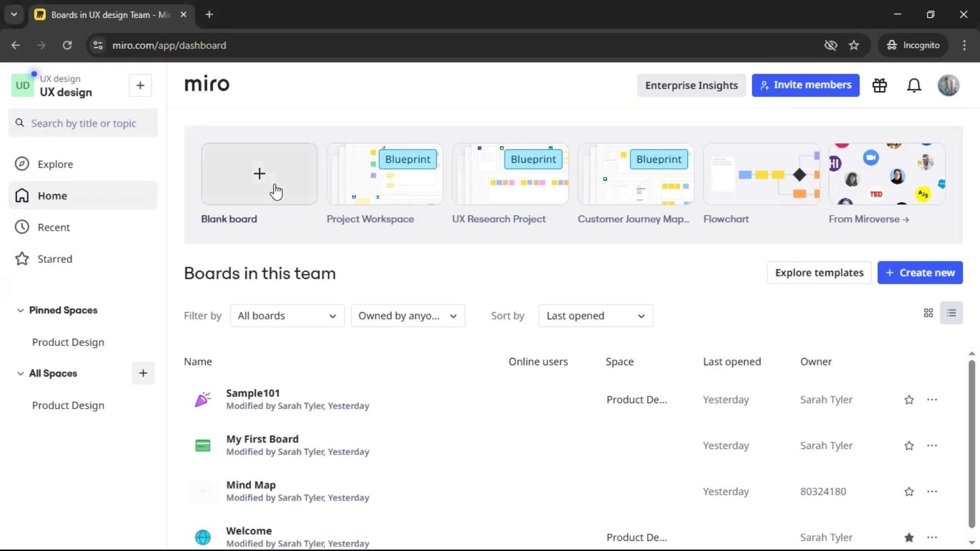Click the boards list vertical scrollbar
The image size is (980, 551).
coord(971,444)
